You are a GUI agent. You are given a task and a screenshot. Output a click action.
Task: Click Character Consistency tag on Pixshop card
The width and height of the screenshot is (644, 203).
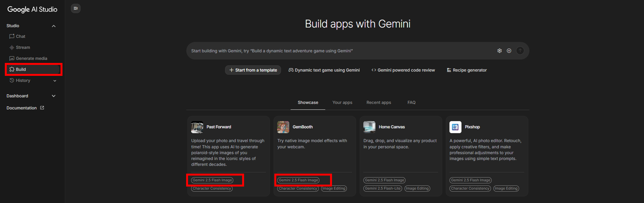coord(470,188)
